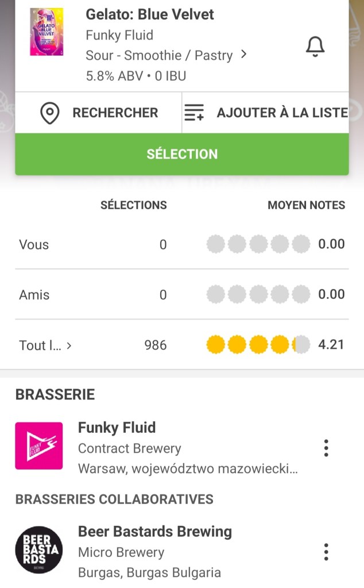Select the Vous check-in count row
This screenshot has width=364, height=588.
92,244
